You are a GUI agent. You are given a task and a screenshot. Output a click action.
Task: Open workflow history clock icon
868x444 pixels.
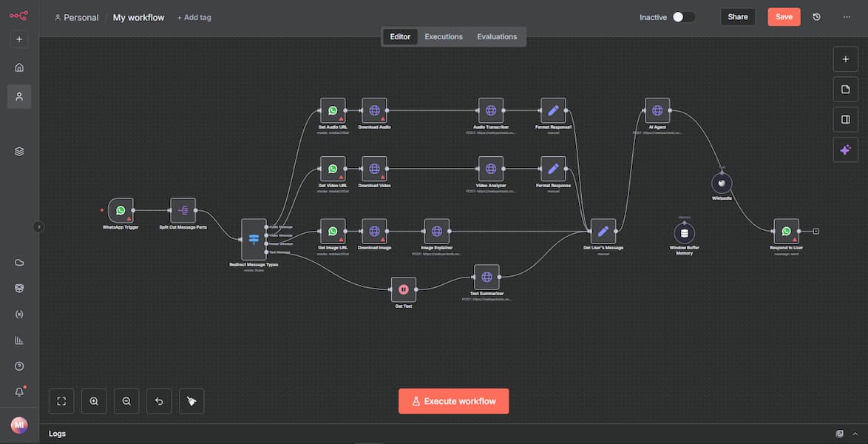pos(816,17)
